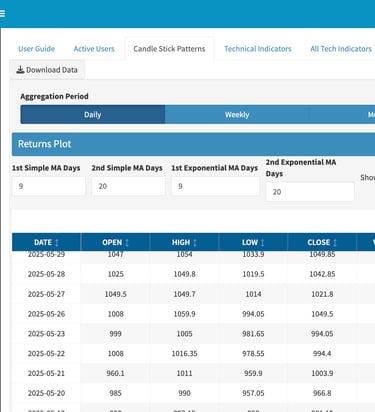Sort by OPEN column arrows
375x412 pixels.
click(127, 243)
